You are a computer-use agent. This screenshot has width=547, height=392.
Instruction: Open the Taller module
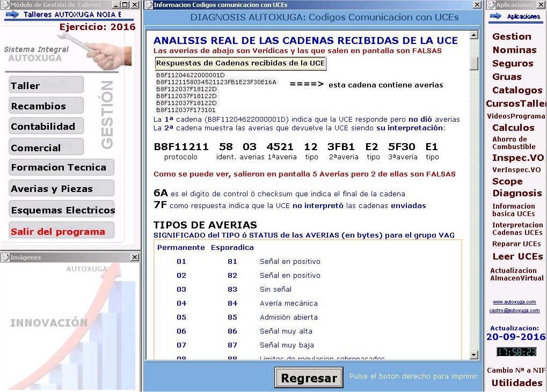pyautogui.click(x=46, y=85)
